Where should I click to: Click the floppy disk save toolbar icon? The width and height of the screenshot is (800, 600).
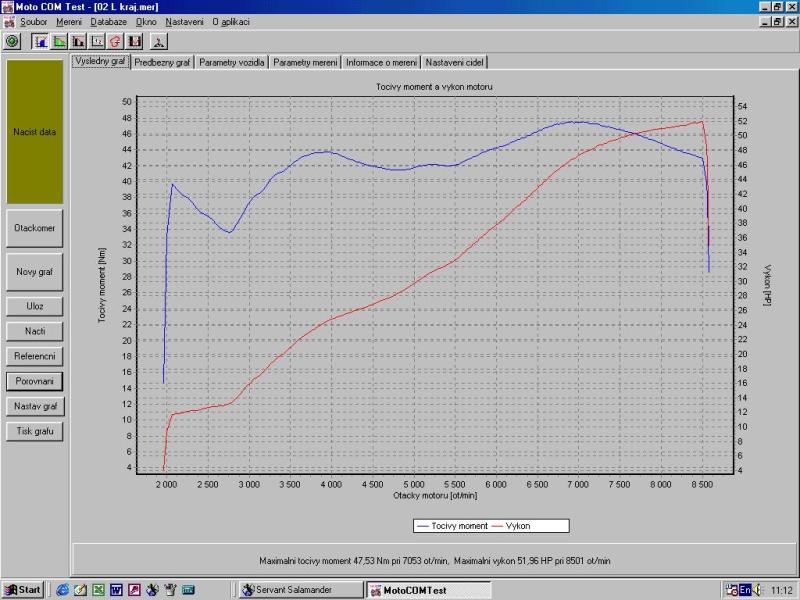pos(135,41)
